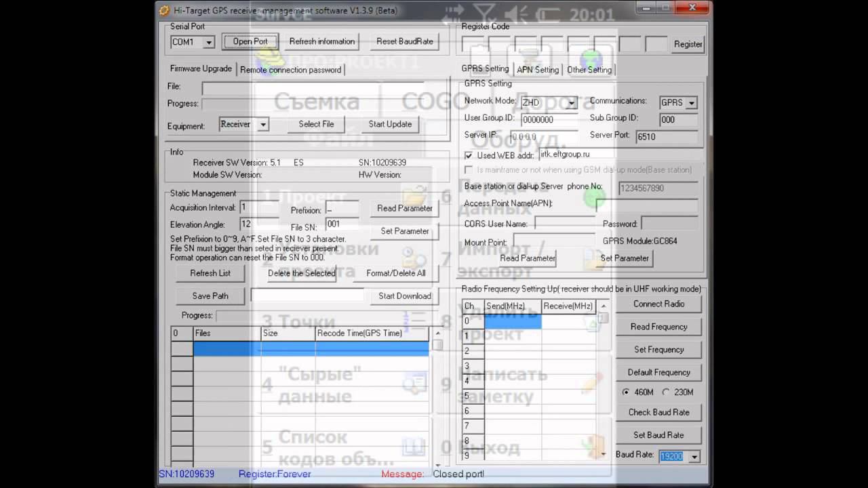This screenshot has width=868, height=488.
Task: Click Read Parameter in Static Management
Action: coord(405,209)
